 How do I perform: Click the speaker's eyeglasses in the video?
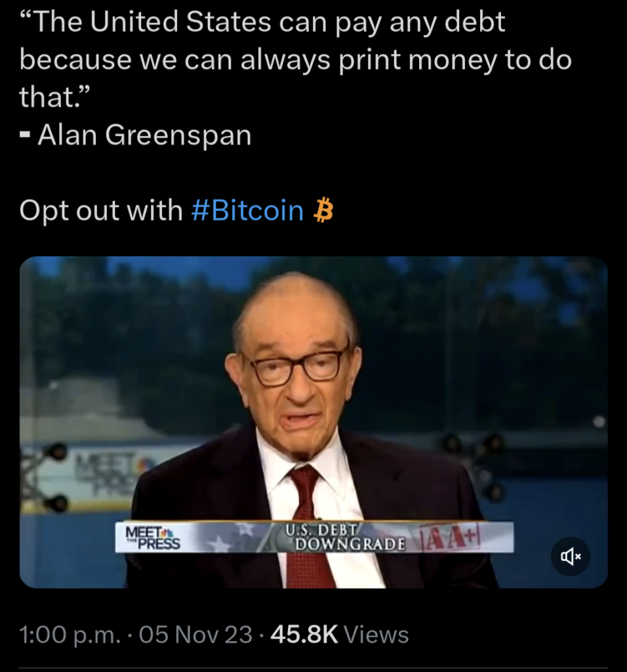tap(294, 366)
